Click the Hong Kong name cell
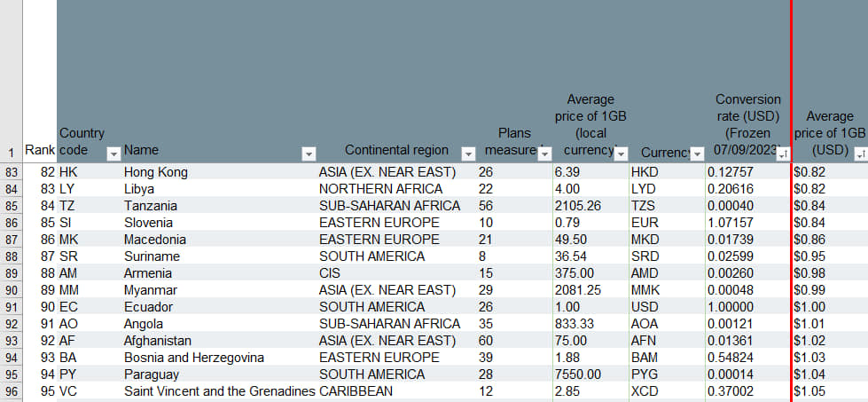Viewport: 868px width, 402px height. [156, 172]
